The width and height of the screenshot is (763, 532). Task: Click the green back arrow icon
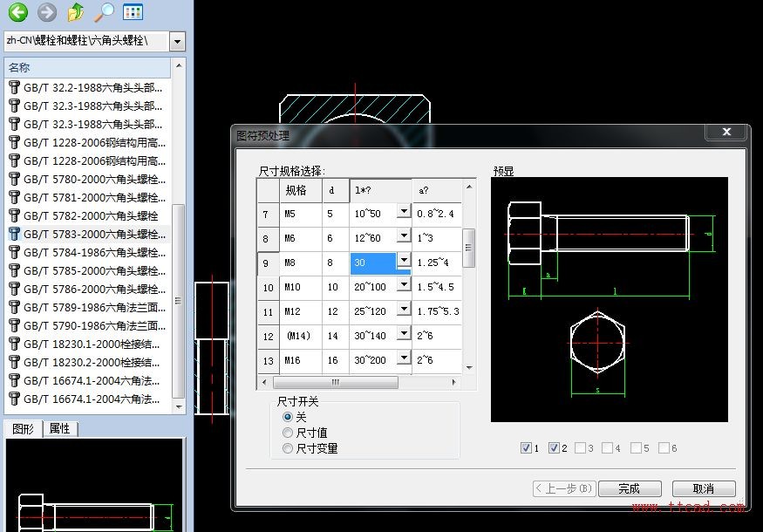(17, 12)
